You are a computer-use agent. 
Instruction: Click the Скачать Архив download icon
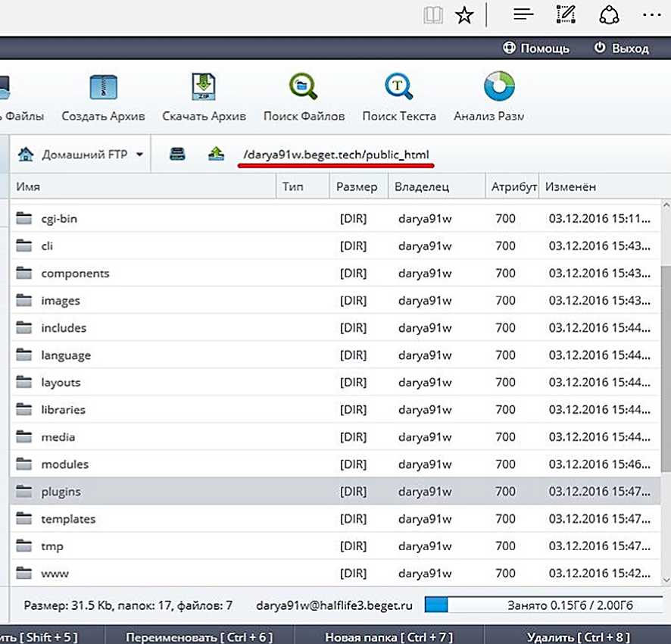point(204,89)
